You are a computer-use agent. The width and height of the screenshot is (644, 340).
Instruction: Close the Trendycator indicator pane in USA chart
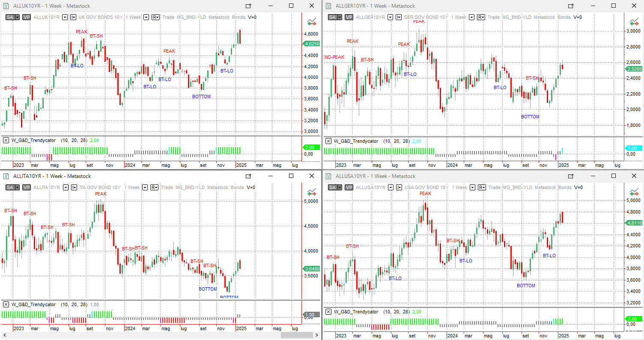pos(328,312)
